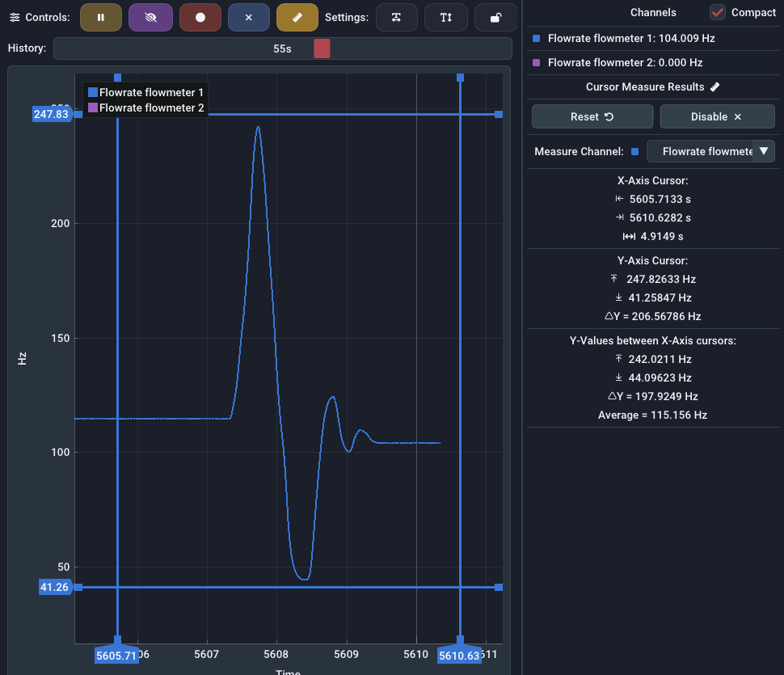Click the horizontal-axis fit settings icon
The width and height of the screenshot is (784, 675).
point(396,17)
